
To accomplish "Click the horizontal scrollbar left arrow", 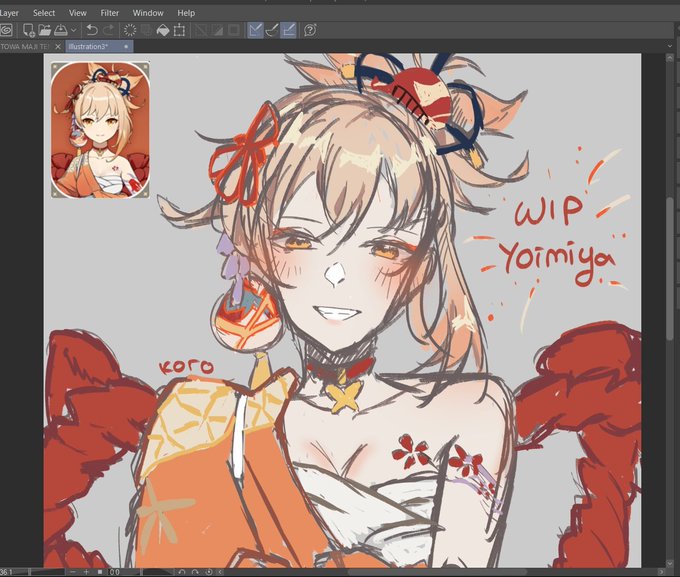I will point(220,572).
